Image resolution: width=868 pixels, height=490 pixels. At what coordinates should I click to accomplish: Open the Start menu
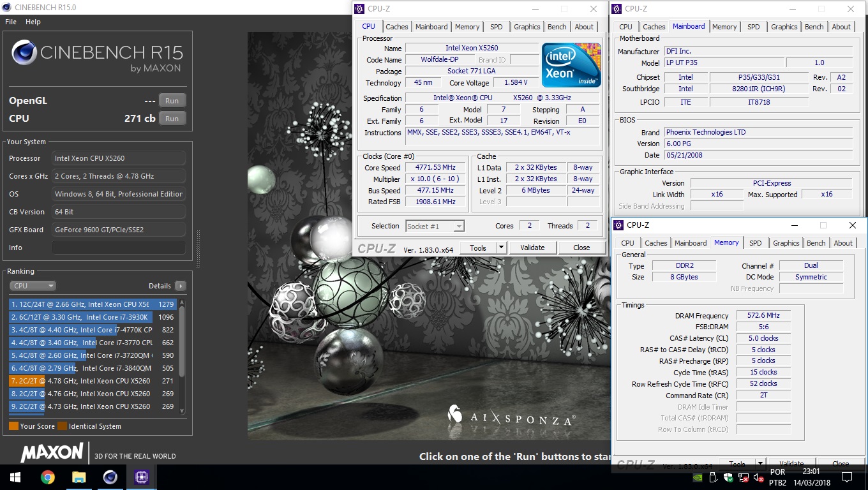pyautogui.click(x=15, y=477)
